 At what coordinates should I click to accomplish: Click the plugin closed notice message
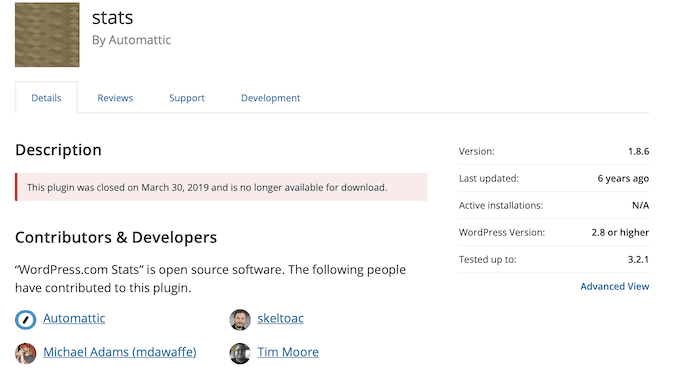point(221,187)
